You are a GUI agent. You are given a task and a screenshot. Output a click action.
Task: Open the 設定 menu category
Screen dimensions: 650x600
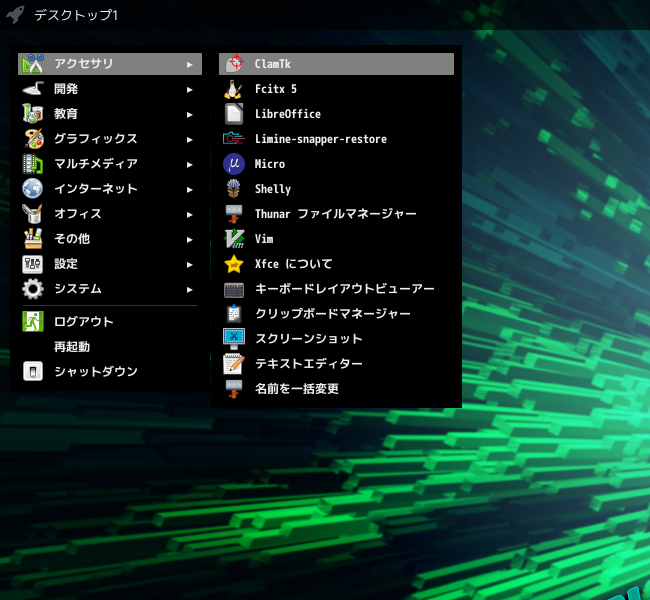pyautogui.click(x=110, y=264)
